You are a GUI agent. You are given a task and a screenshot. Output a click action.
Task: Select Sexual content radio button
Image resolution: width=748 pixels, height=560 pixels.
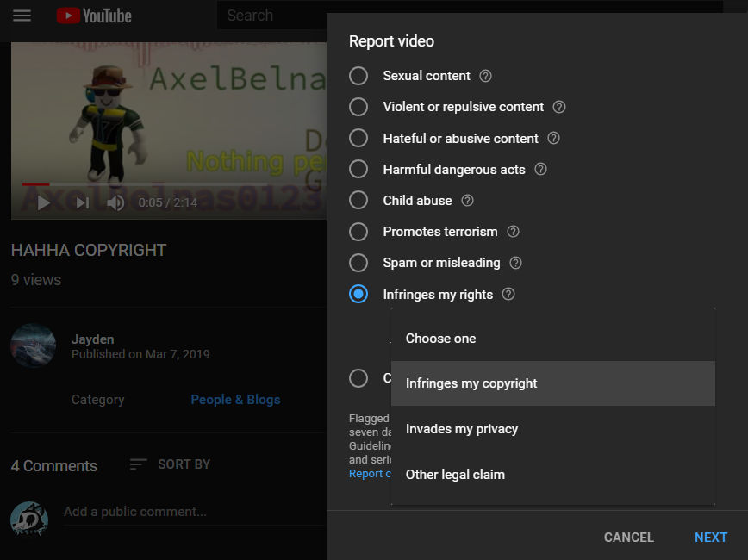pos(358,76)
